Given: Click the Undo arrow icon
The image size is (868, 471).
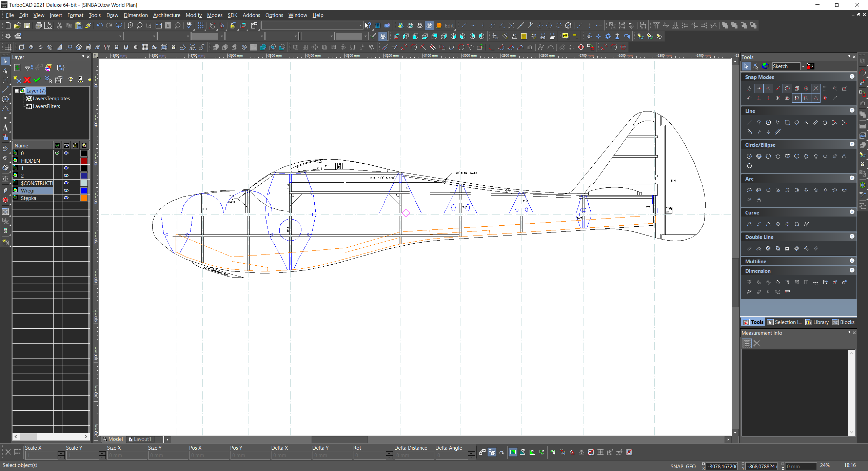Looking at the screenshot, I should [x=99, y=25].
